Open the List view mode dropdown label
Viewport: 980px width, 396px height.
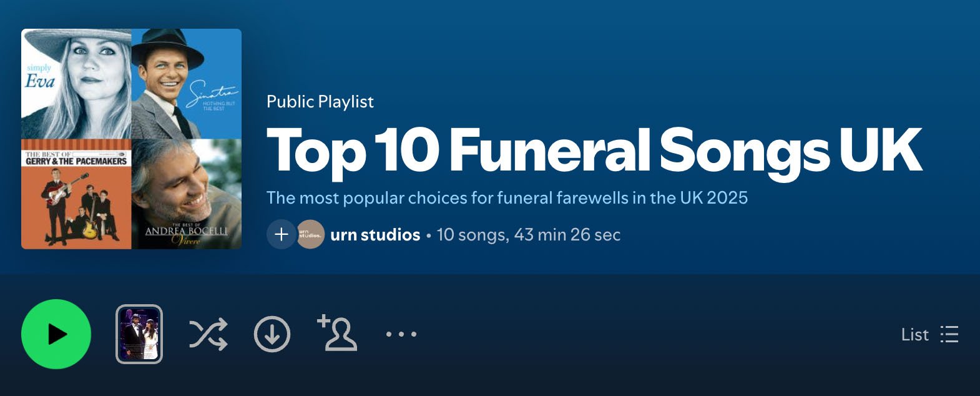(x=914, y=335)
